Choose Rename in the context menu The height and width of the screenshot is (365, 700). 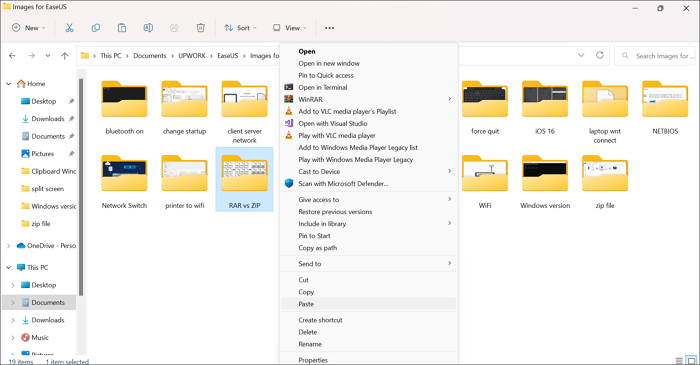pyautogui.click(x=369, y=344)
